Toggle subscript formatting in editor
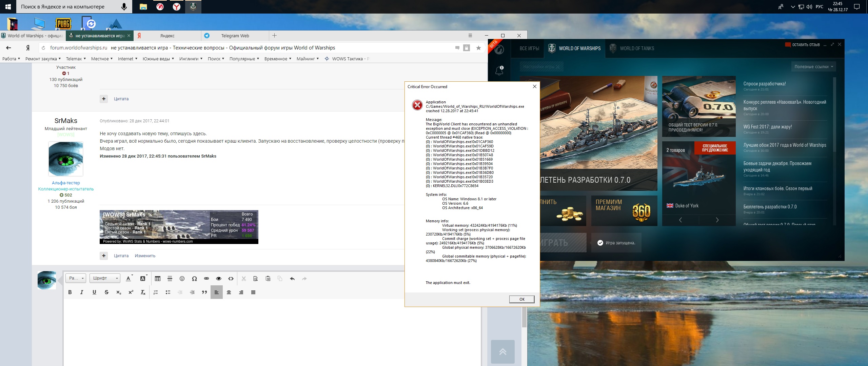The image size is (868, 366). click(x=119, y=292)
